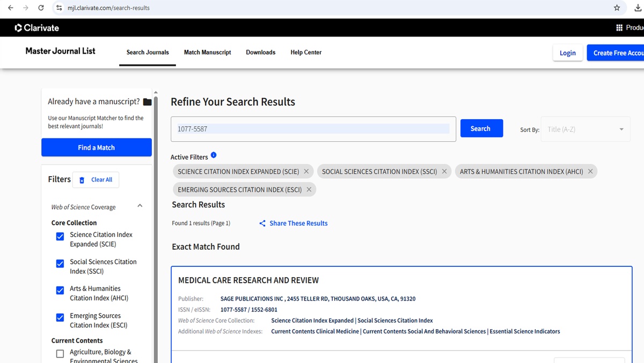Click the Find a Match button
Image resolution: width=644 pixels, height=363 pixels.
(x=97, y=148)
